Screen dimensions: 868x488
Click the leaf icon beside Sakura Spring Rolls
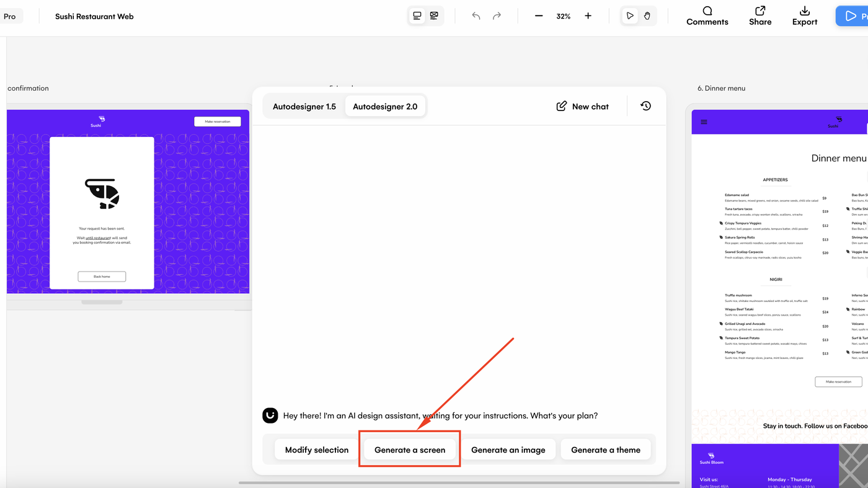(721, 237)
